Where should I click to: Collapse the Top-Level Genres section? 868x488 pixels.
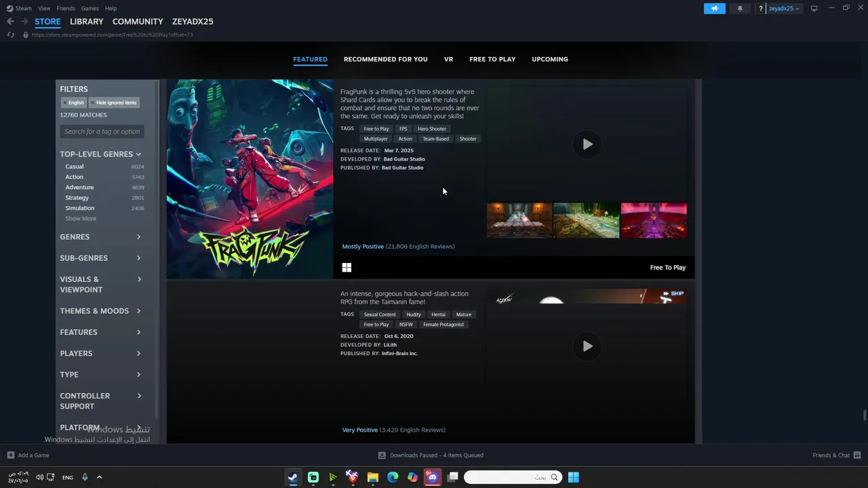pos(100,155)
